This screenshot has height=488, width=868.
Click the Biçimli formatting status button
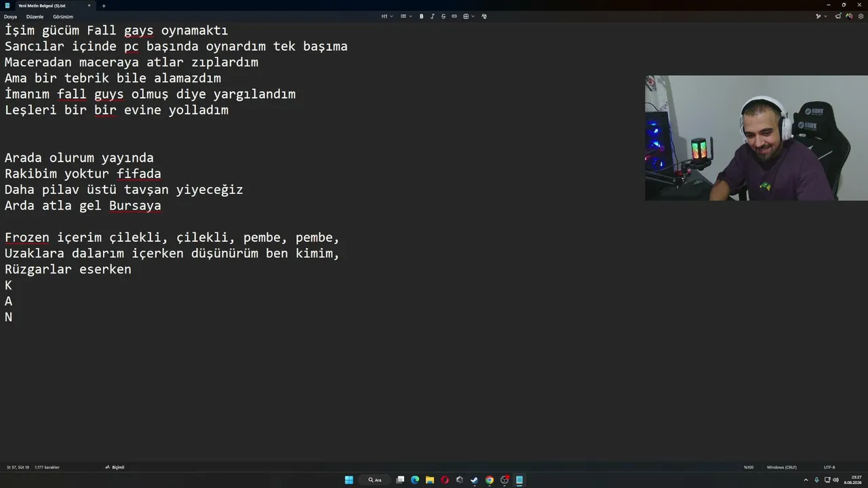(x=115, y=467)
